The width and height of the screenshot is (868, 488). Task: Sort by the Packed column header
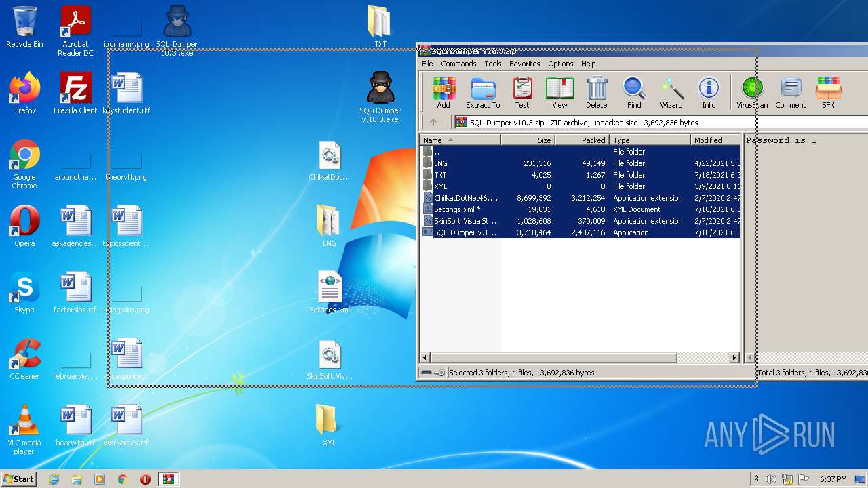[583, 140]
